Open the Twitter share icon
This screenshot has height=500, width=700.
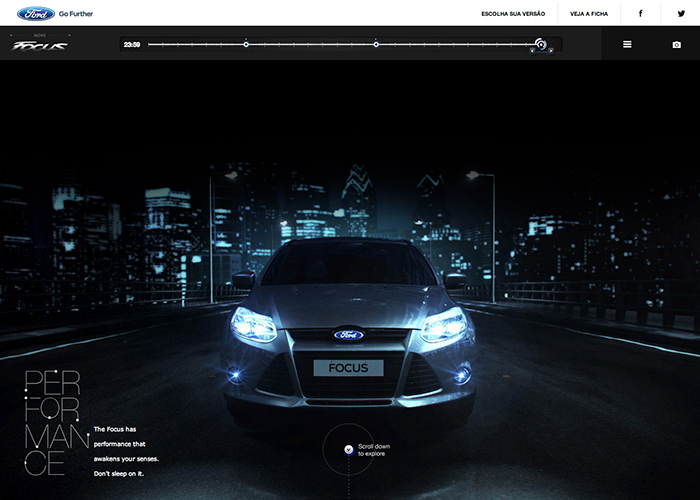pos(681,13)
